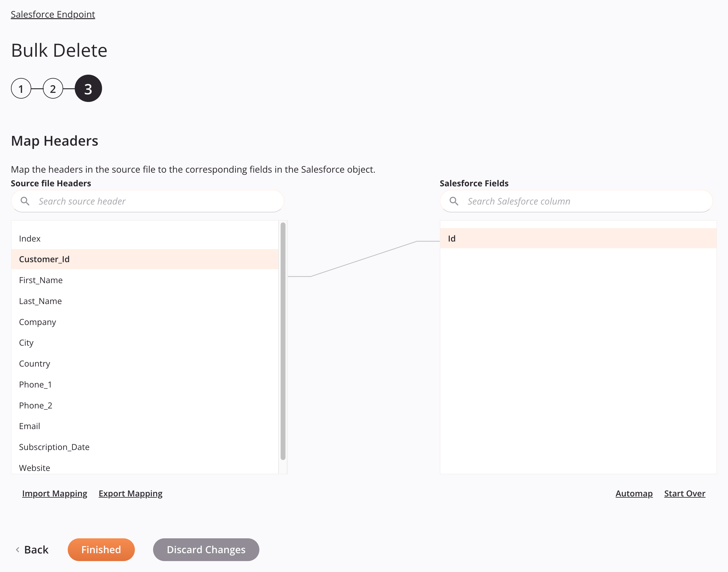
Task: Click the Import Mapping icon/link
Action: [54, 493]
